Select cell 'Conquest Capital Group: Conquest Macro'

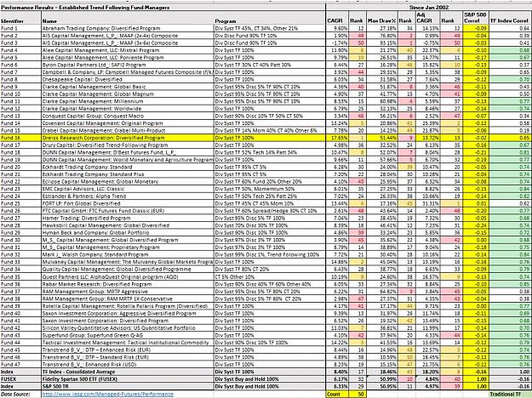[x=128, y=116]
